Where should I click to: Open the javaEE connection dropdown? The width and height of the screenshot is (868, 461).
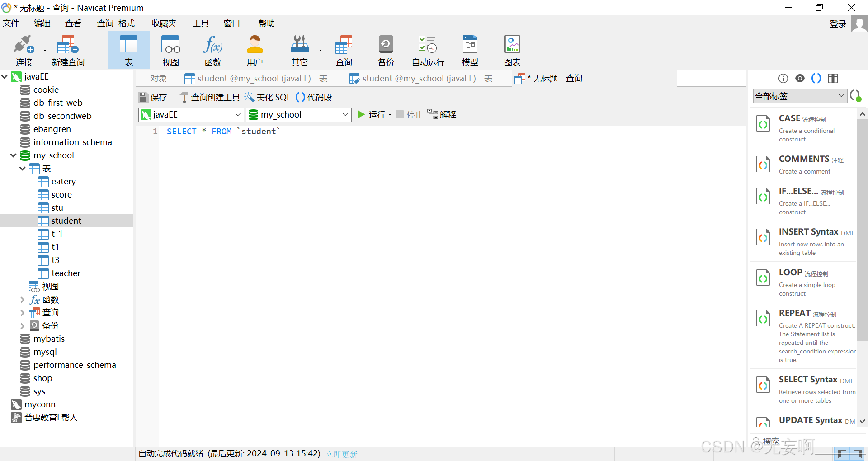click(x=191, y=115)
